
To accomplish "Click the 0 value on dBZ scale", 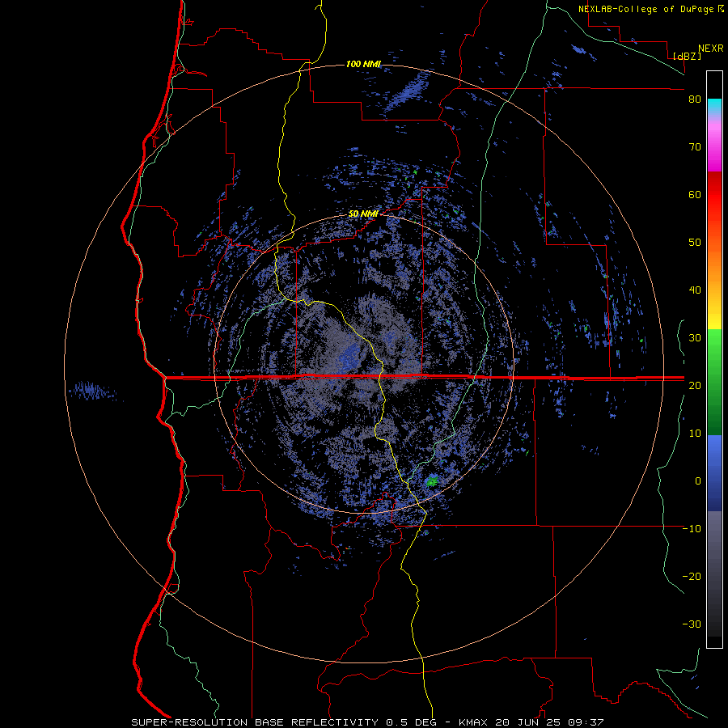I will (698, 481).
